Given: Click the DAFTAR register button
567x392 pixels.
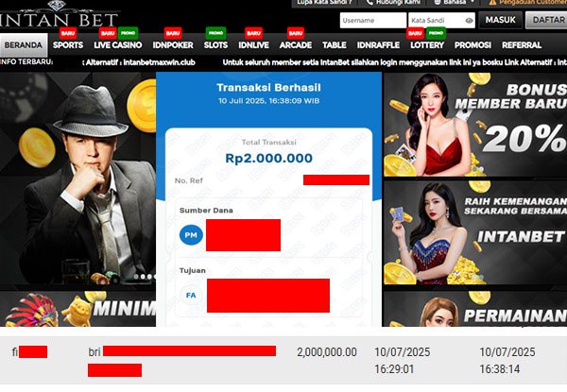Looking at the screenshot, I should point(546,20).
